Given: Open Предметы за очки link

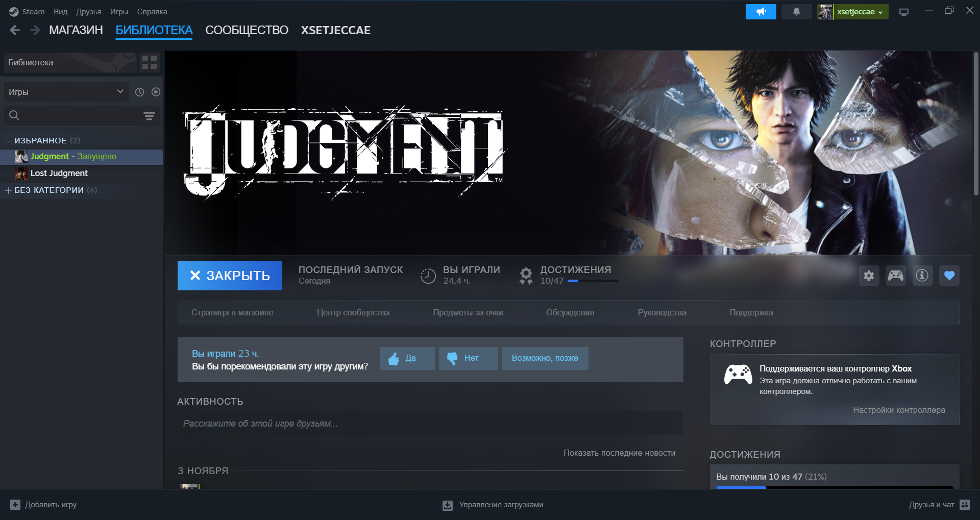Looking at the screenshot, I should [x=468, y=313].
